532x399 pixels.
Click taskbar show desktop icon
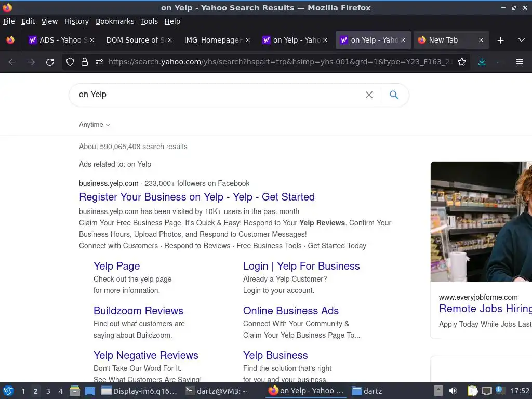click(89, 391)
